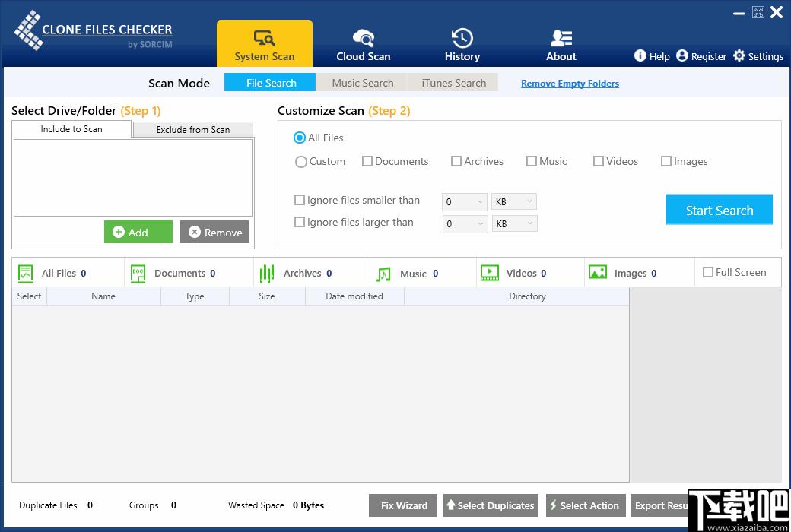Check the Videos file type checkbox
Viewport: 791px width, 532px height.
(599, 161)
